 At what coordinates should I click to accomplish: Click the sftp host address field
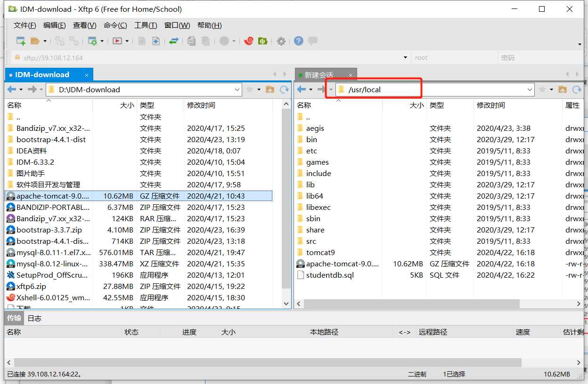pos(210,58)
